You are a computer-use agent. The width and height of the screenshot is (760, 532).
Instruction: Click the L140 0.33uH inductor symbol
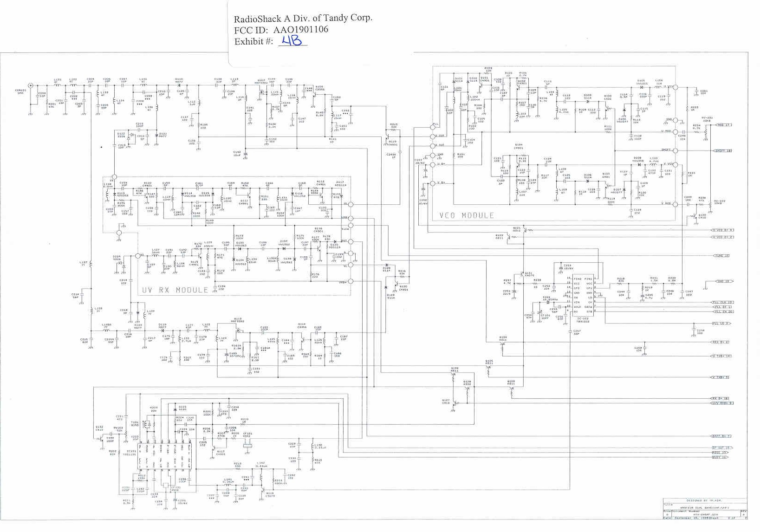[313, 446]
